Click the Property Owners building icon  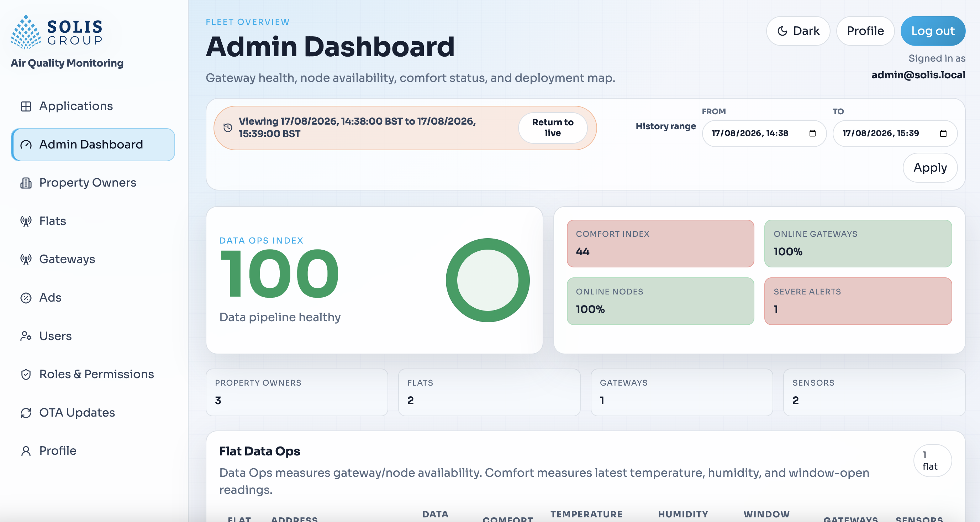[x=26, y=183]
